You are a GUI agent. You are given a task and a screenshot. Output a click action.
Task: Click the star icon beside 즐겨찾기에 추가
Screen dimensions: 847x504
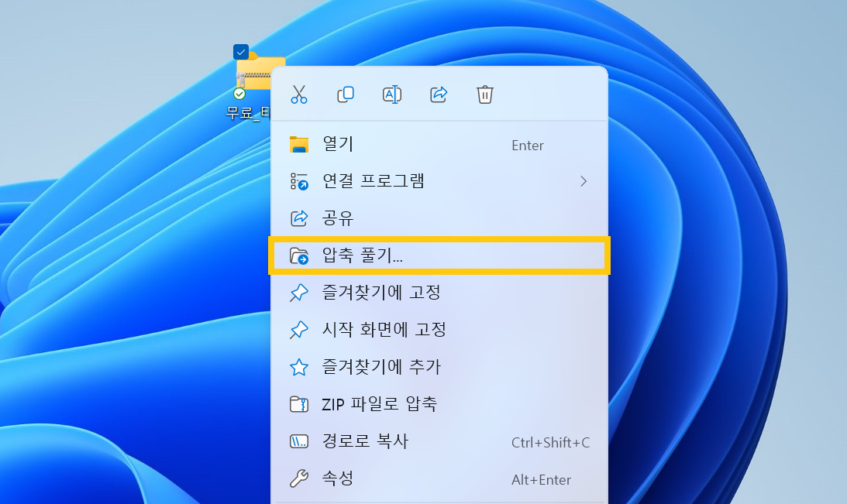[298, 367]
